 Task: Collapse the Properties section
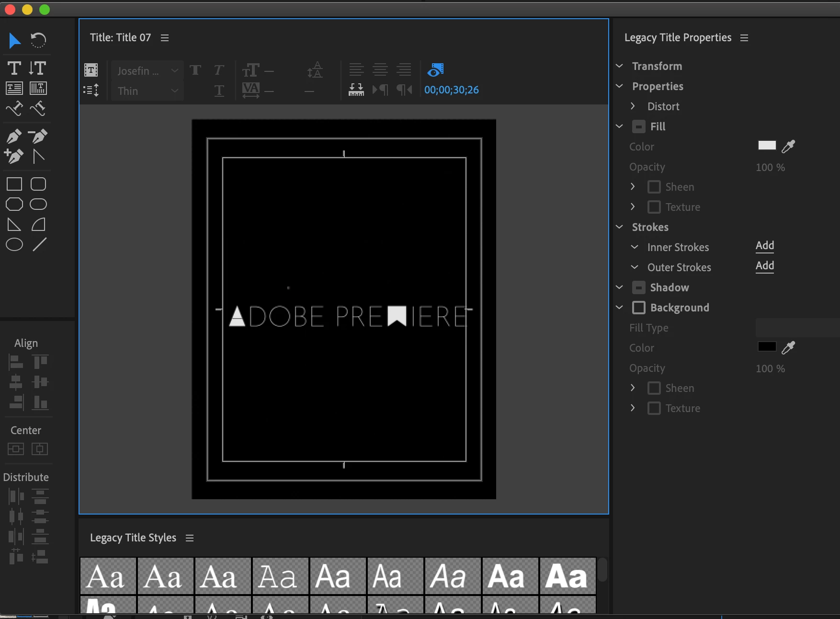pos(619,86)
